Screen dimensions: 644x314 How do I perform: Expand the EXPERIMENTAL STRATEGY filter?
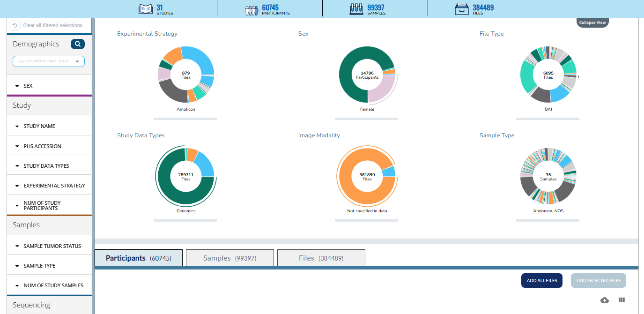tap(49, 186)
